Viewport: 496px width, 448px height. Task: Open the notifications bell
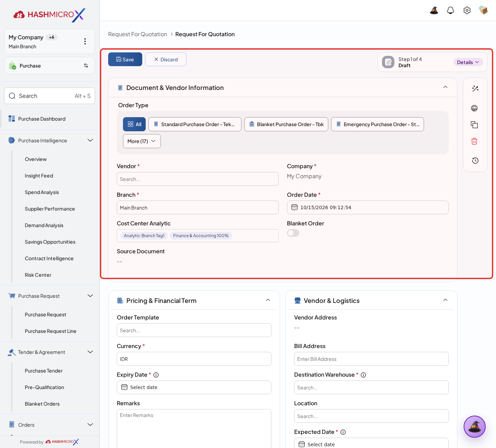pos(451,10)
